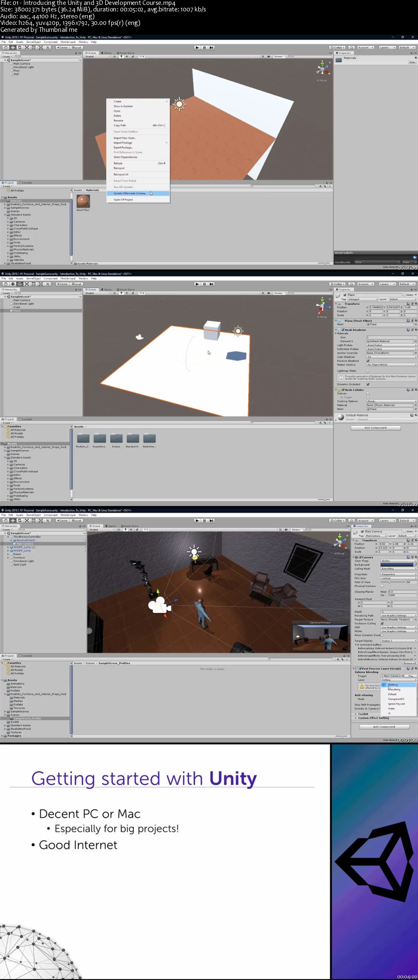This screenshot has width=418, height=980.
Task: Toggle Receive Shadows checkbox
Action: (x=368, y=361)
